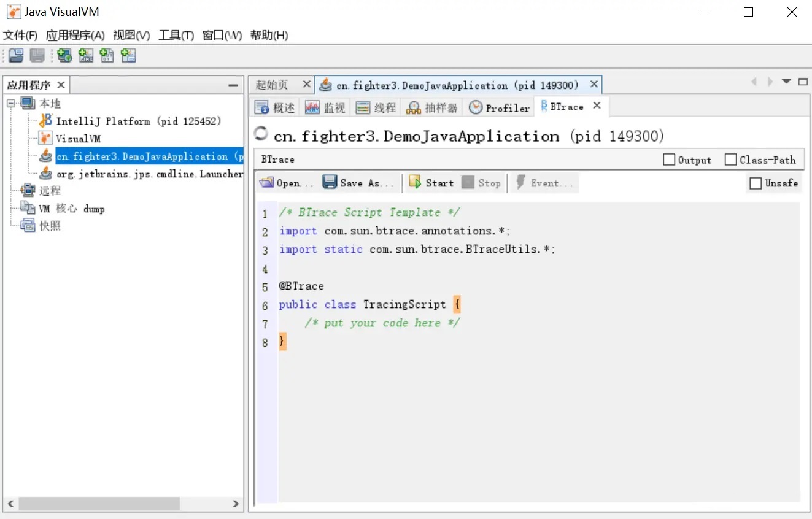Click the IntelliJ Platform icon in tree
This screenshot has height=519, width=812.
coord(46,121)
